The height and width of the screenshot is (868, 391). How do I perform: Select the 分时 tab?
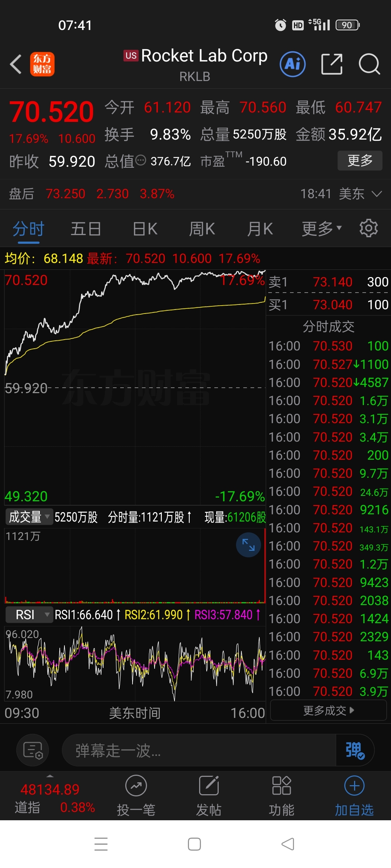(28, 229)
